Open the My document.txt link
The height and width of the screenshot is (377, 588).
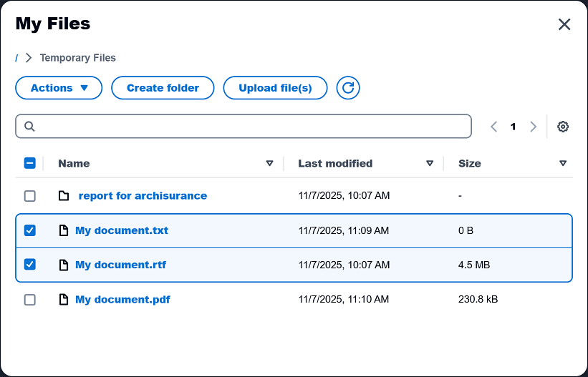pyautogui.click(x=122, y=230)
